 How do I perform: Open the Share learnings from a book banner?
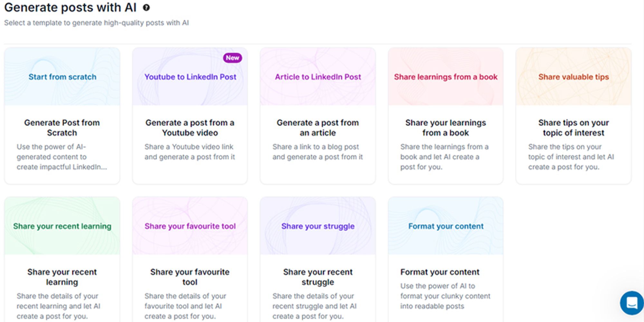point(446,77)
